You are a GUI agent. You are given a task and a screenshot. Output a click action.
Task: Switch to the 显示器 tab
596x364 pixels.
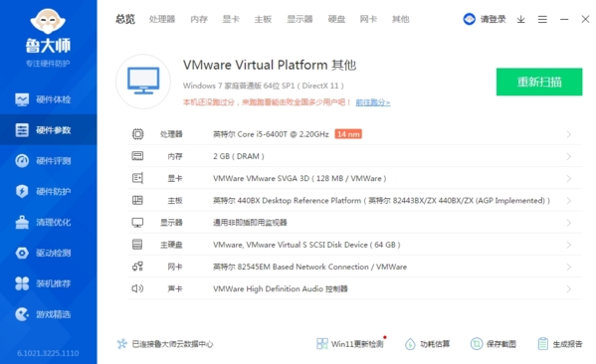tap(299, 19)
